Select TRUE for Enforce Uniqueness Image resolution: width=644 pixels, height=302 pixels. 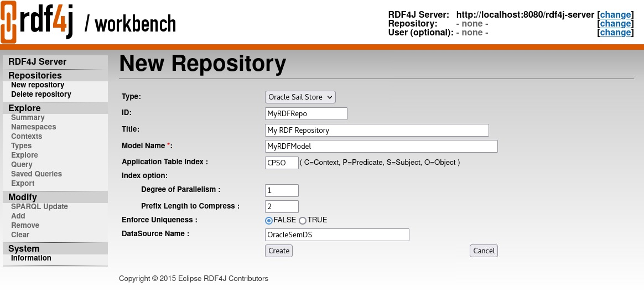303,220
